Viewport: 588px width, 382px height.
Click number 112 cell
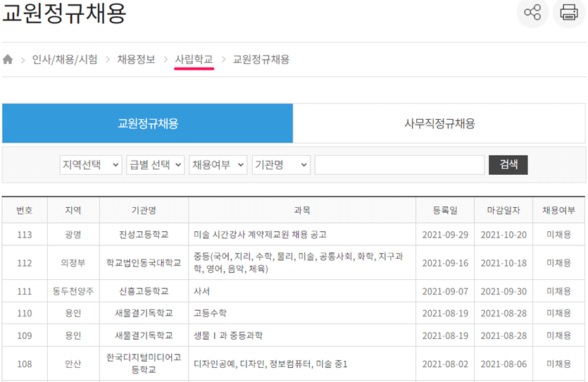point(25,263)
